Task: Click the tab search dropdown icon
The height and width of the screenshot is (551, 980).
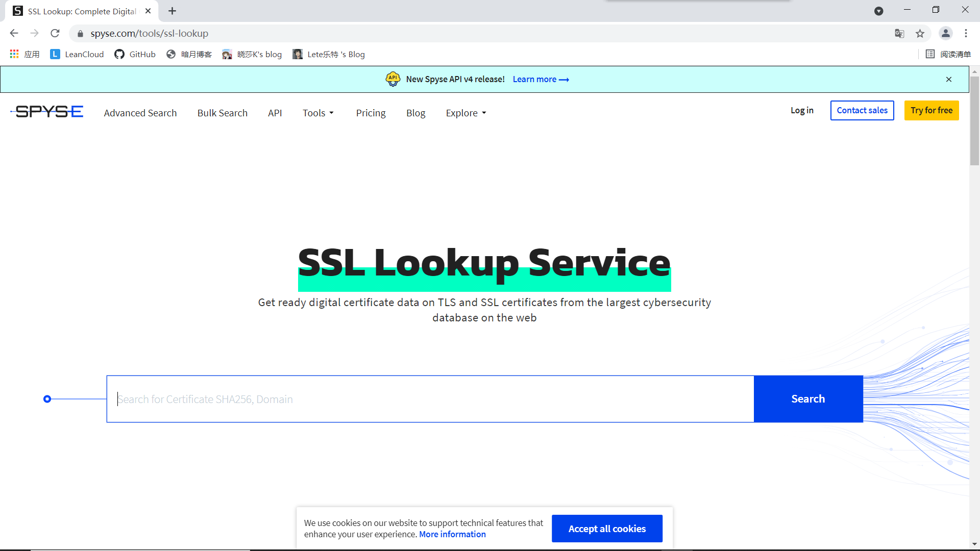Action: [x=878, y=11]
